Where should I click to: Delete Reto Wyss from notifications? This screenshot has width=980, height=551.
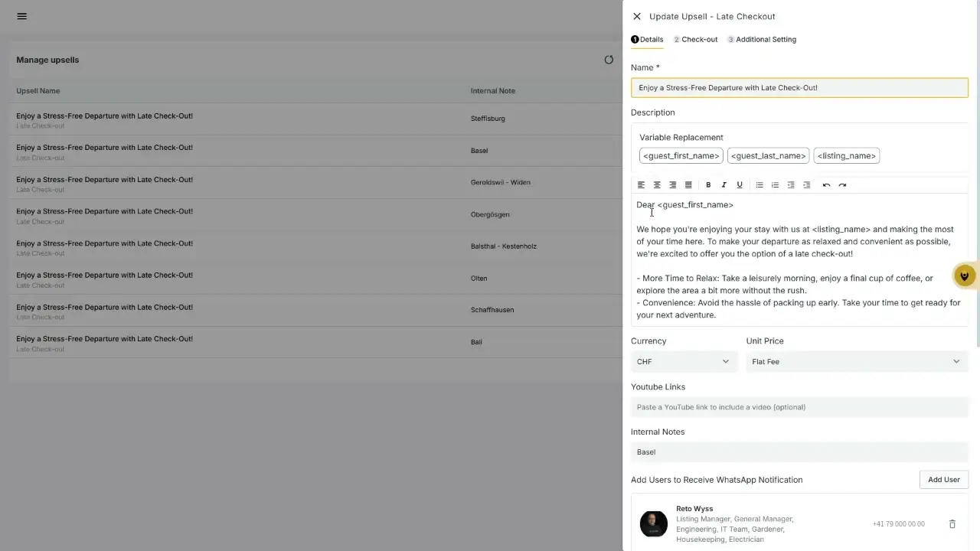coord(952,524)
